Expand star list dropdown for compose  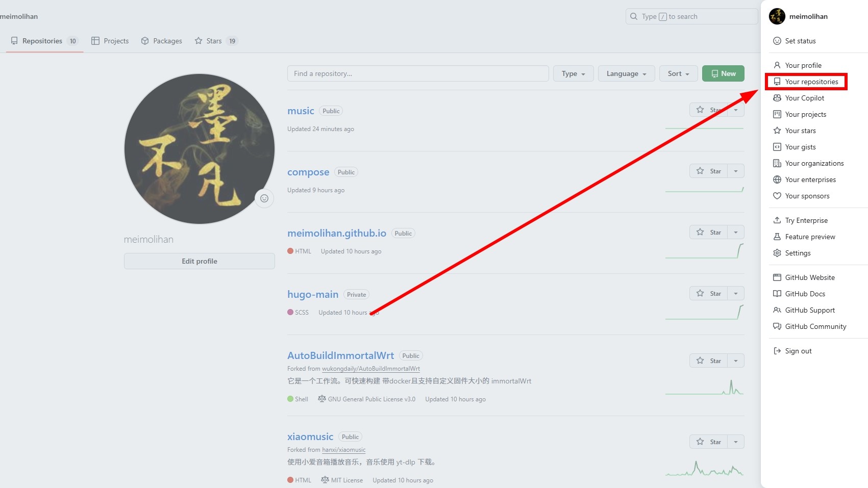[x=736, y=171]
